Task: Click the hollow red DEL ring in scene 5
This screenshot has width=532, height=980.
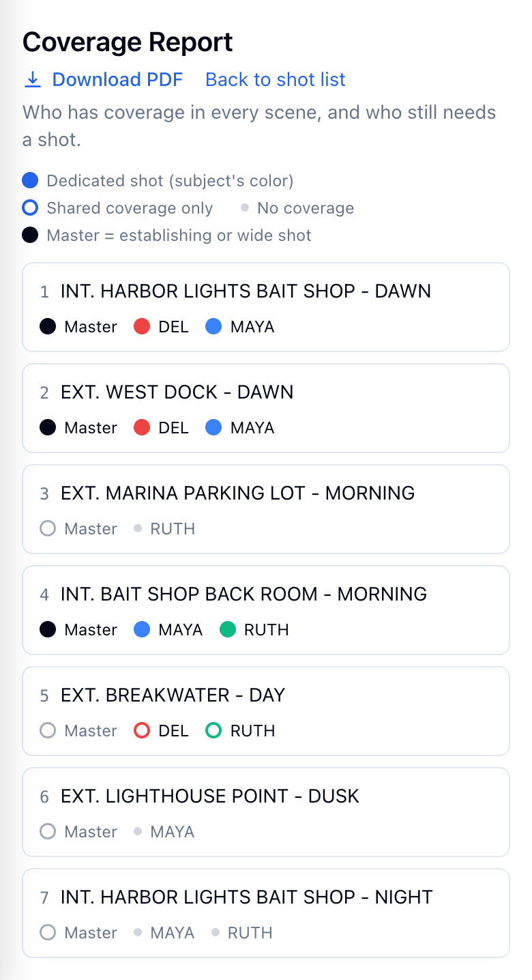Action: [x=142, y=731]
